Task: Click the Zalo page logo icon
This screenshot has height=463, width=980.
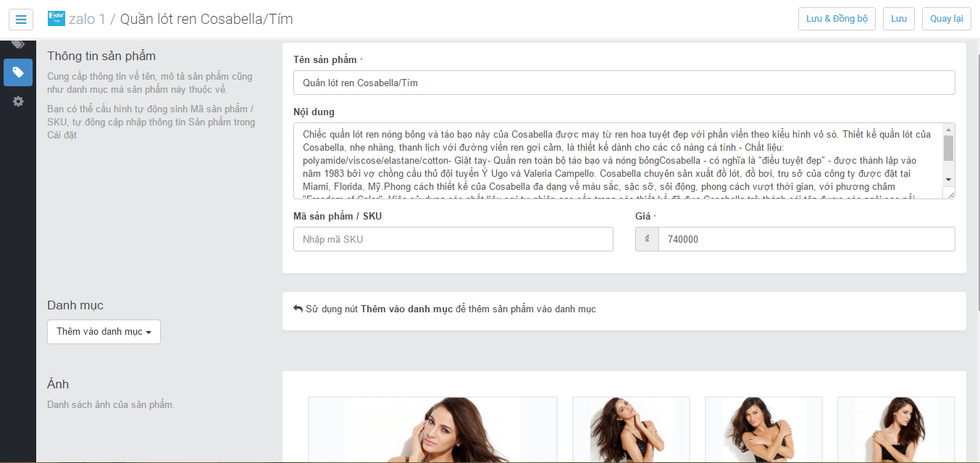Action: tap(56, 19)
